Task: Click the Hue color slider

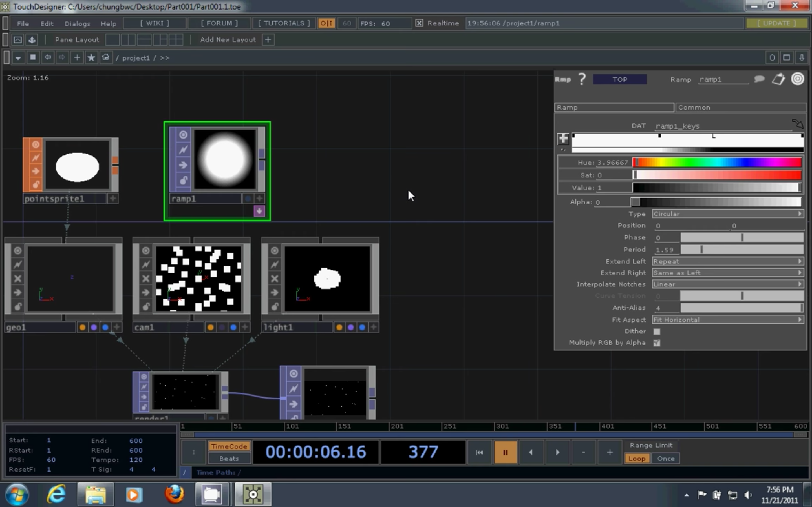Action: click(x=717, y=162)
